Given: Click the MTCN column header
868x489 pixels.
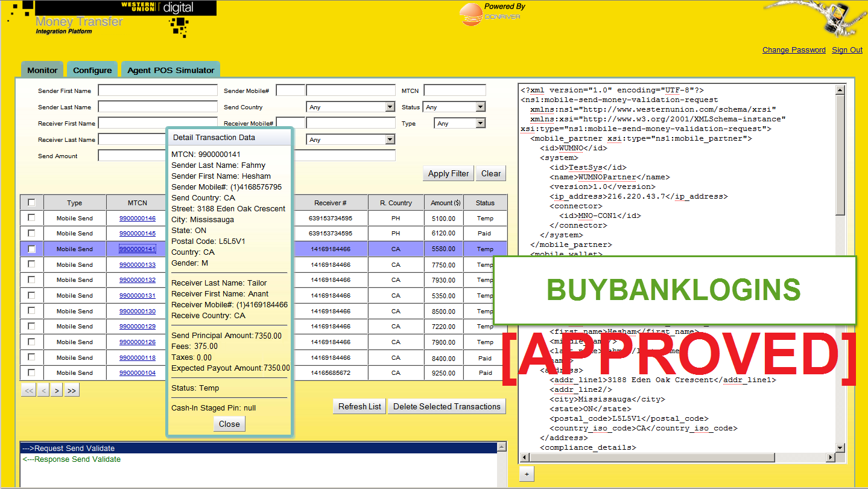Looking at the screenshot, I should [138, 203].
